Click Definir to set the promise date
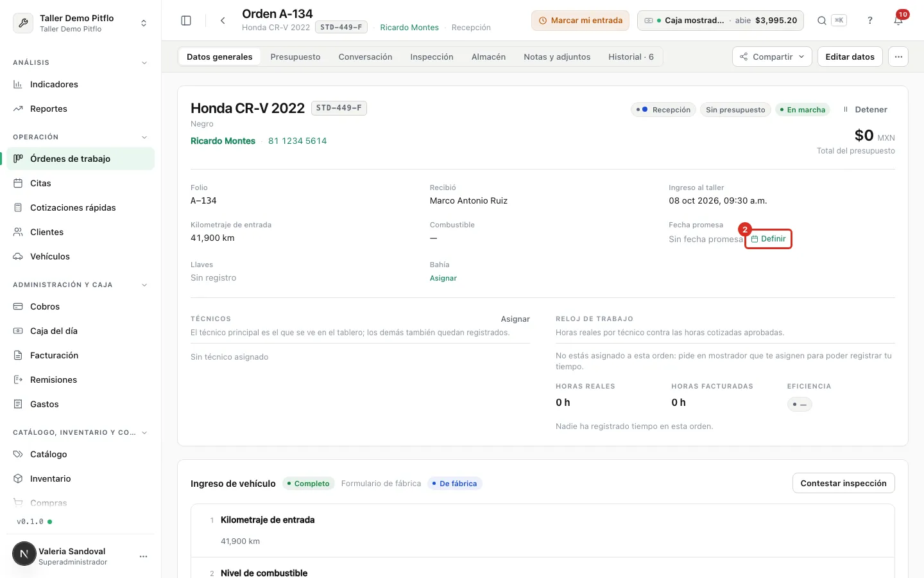Screen dimensions: 924x578 tap(768, 239)
